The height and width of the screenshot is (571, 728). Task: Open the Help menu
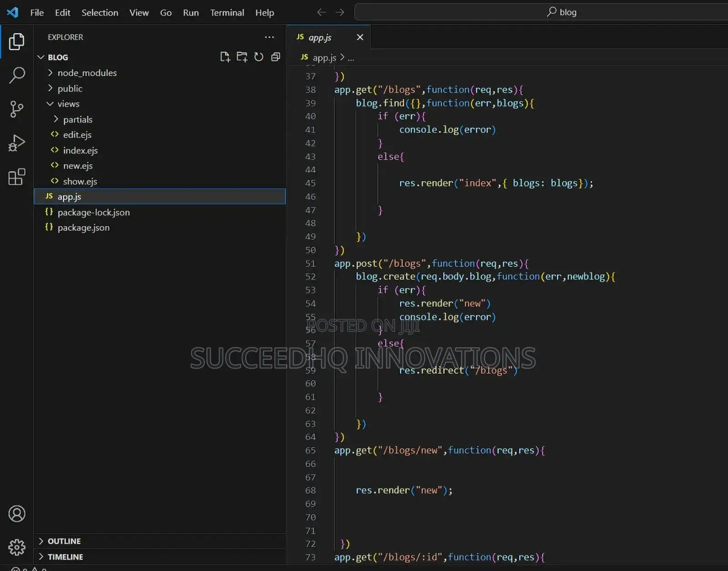264,13
